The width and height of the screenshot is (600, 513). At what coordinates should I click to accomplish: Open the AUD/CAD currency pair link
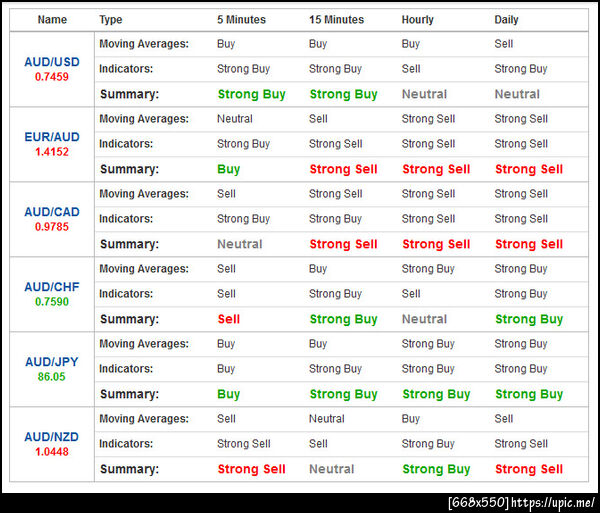click(52, 212)
